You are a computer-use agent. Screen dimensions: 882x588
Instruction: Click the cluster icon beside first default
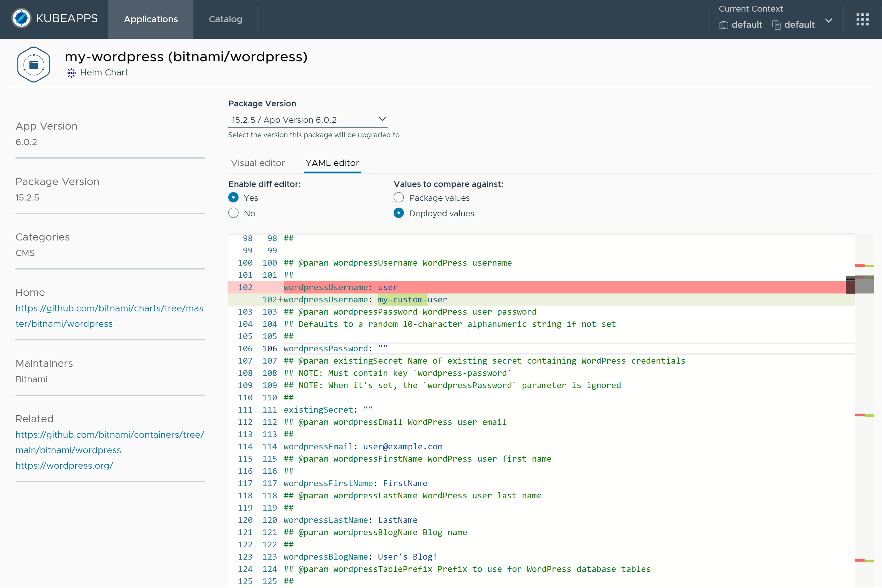tap(724, 25)
